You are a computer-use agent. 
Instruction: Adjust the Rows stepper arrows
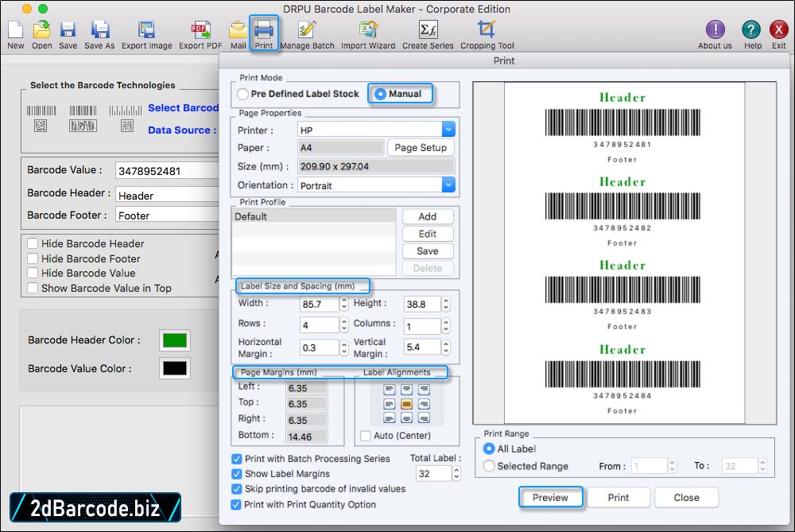(344, 325)
